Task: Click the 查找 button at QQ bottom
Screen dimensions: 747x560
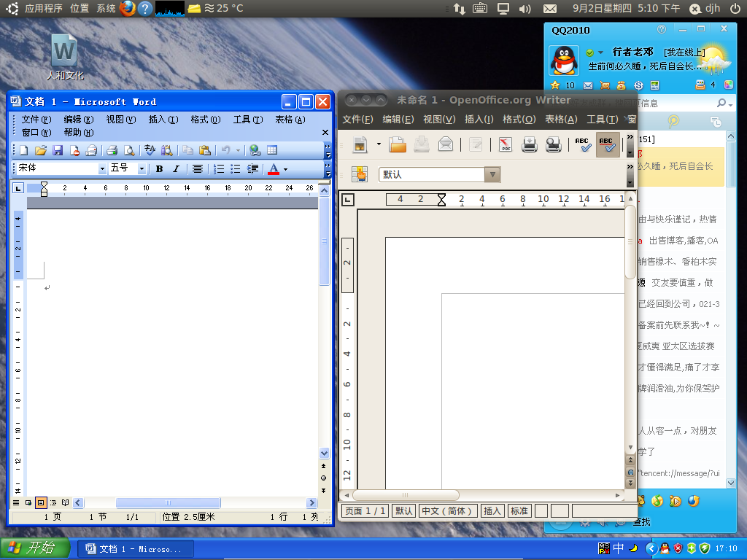Action: [641, 522]
